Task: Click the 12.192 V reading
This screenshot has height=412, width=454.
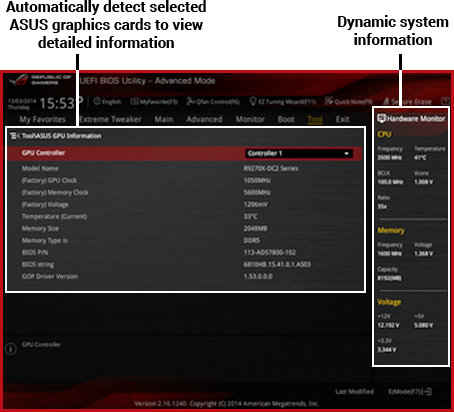Action: click(388, 325)
